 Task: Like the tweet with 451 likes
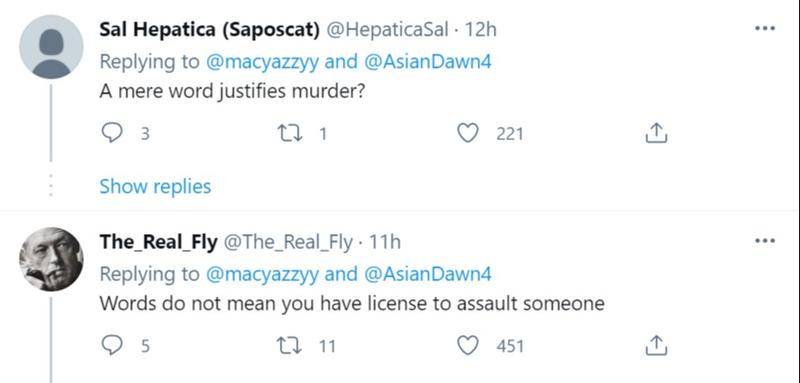[467, 346]
